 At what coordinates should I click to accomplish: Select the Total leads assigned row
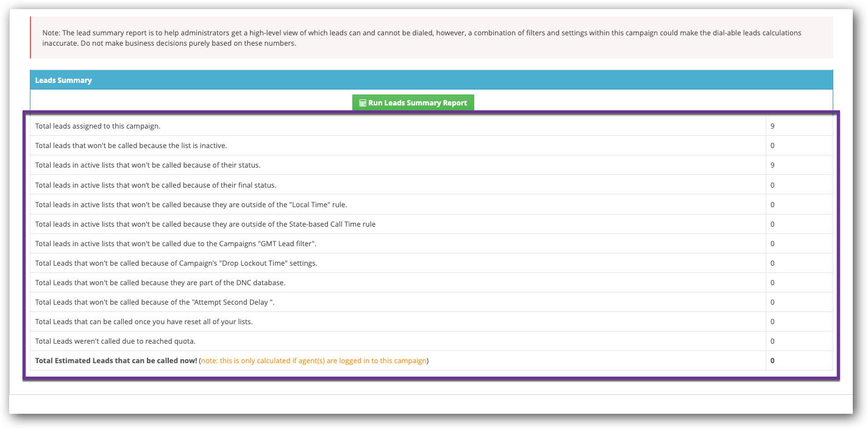click(244, 126)
